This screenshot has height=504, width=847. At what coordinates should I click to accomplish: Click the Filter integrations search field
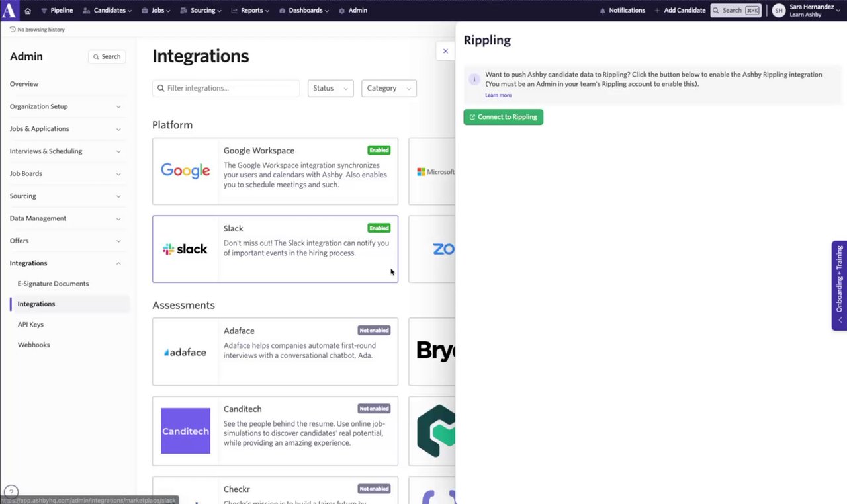[x=226, y=89]
